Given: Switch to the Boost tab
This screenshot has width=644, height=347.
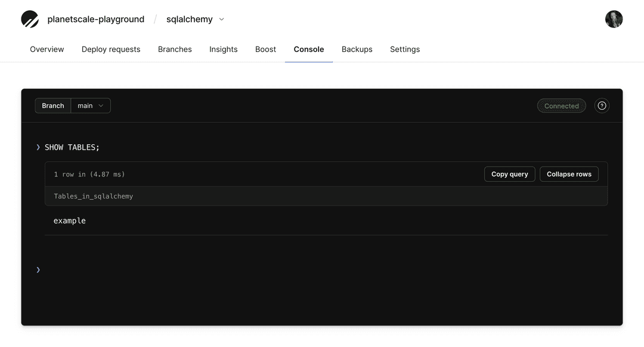Looking at the screenshot, I should [x=265, y=49].
